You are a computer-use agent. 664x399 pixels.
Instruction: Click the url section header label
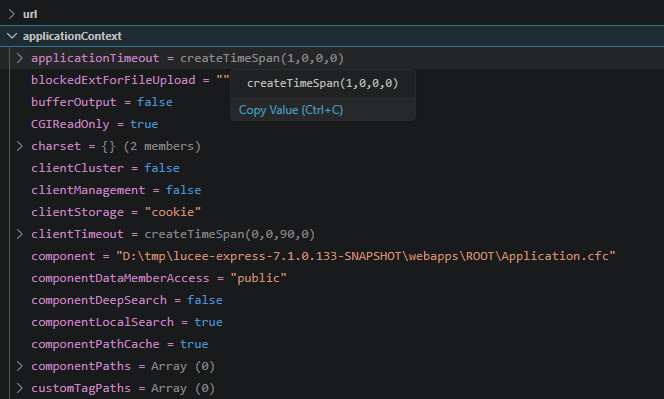[30, 14]
